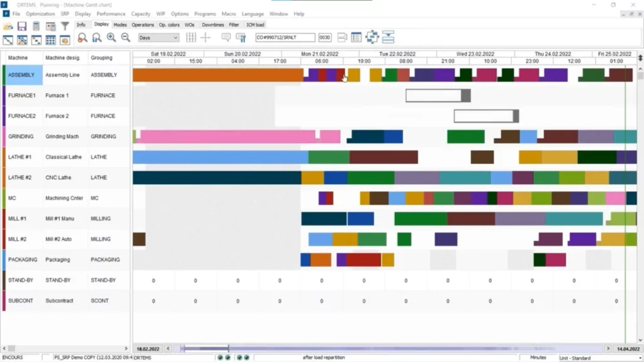This screenshot has width=644, height=362.
Task: Click the open folder icon
Action: (8, 26)
